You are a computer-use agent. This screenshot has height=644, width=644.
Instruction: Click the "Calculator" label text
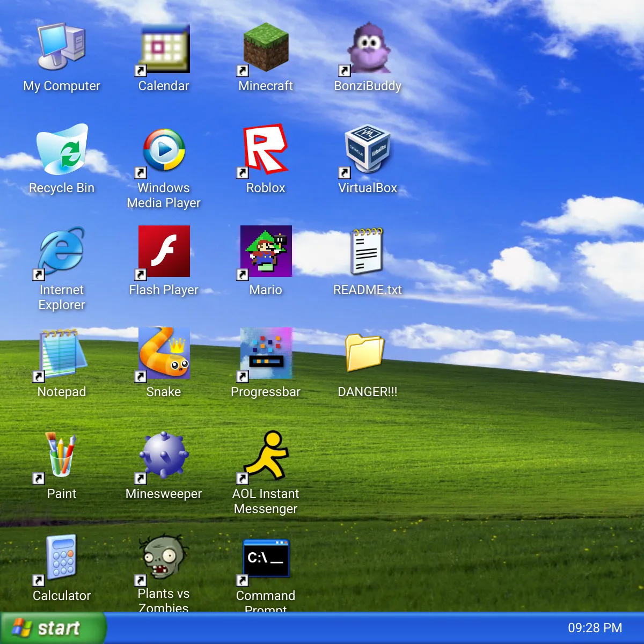pyautogui.click(x=62, y=596)
